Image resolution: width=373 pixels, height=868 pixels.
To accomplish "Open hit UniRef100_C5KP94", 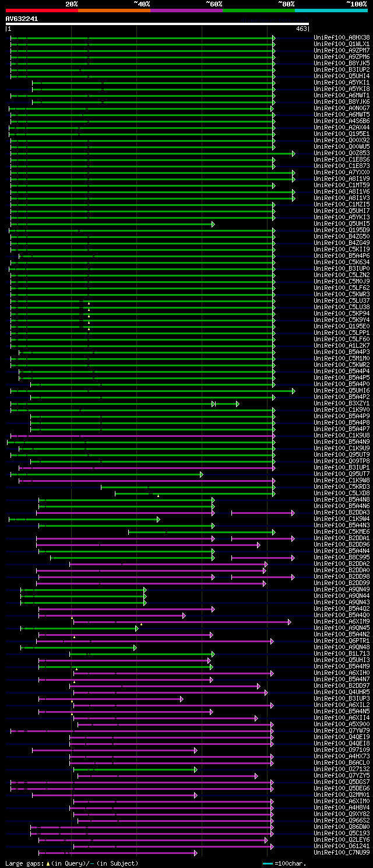I will click(342, 313).
